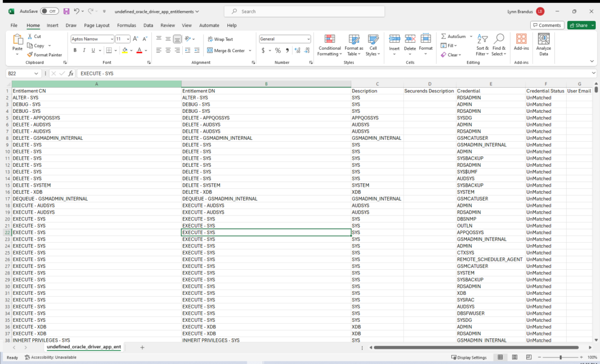
Task: Click the horizontal scrollbar thumb
Action: 476,348
